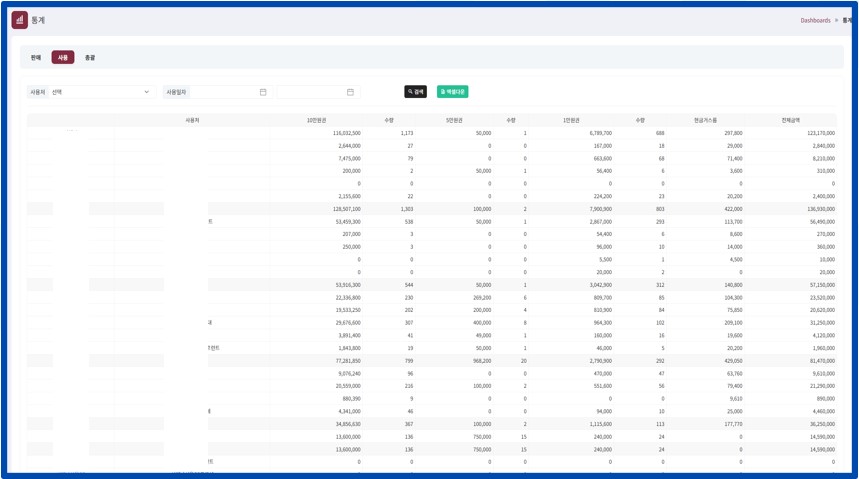Open the 총괄 tab
The width and height of the screenshot is (859, 479).
pyautogui.click(x=90, y=58)
